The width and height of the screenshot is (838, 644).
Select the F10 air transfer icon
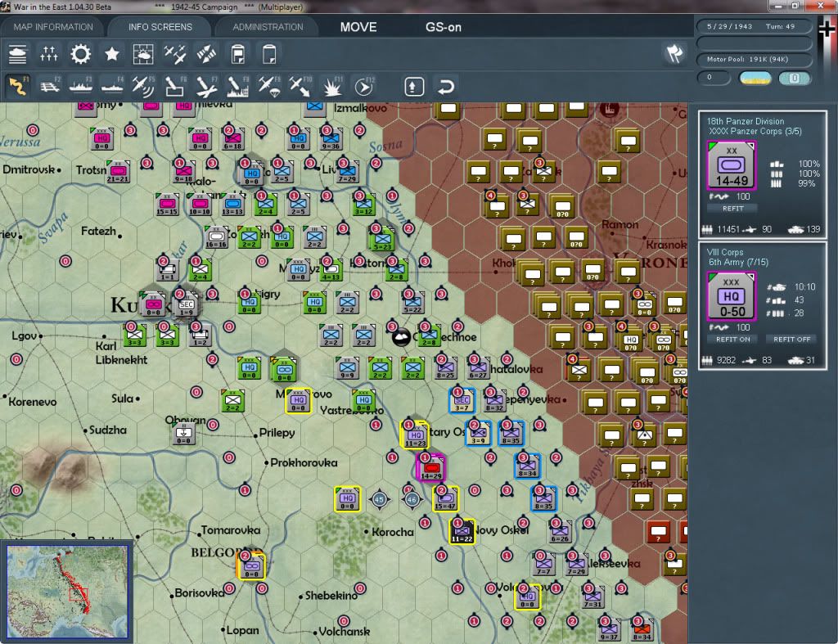(300, 86)
